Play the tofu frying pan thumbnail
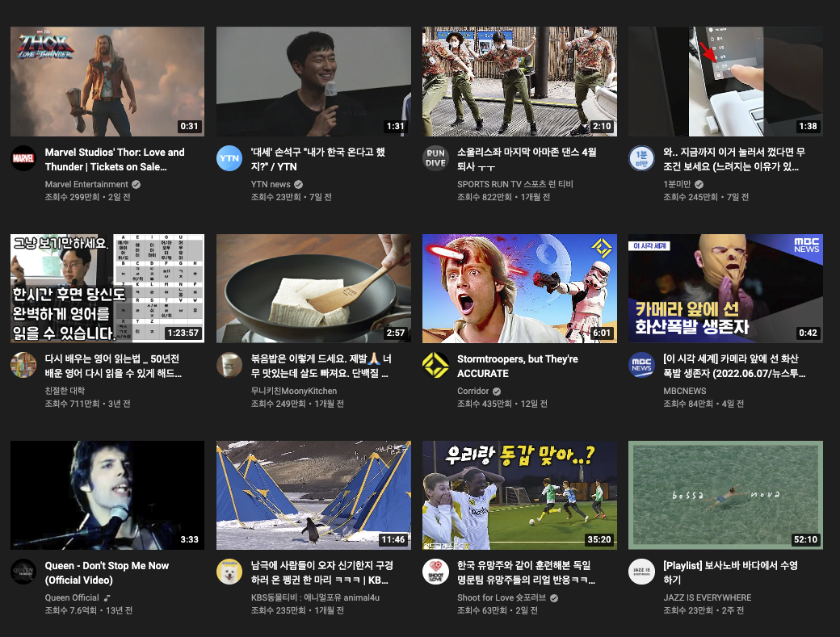840x637 pixels. [x=313, y=288]
